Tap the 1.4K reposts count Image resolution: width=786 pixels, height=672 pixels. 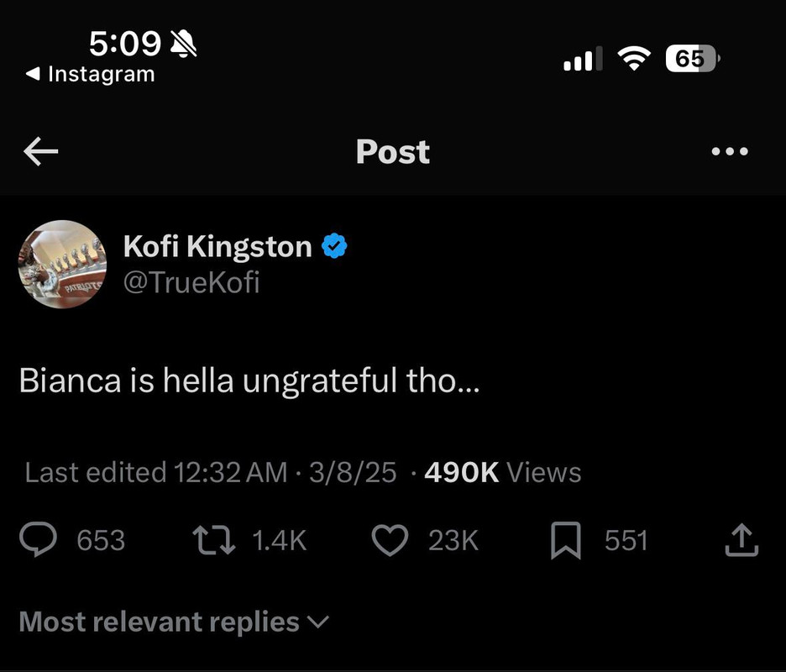[x=280, y=540]
